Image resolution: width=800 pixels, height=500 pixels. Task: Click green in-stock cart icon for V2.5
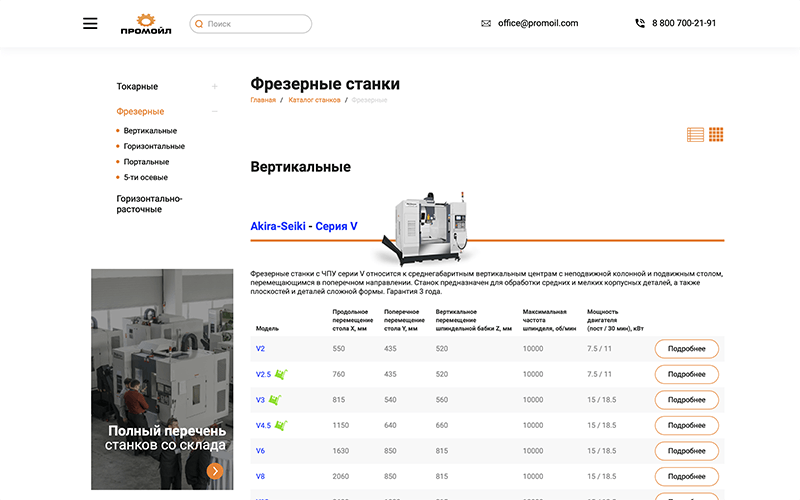tap(281, 374)
